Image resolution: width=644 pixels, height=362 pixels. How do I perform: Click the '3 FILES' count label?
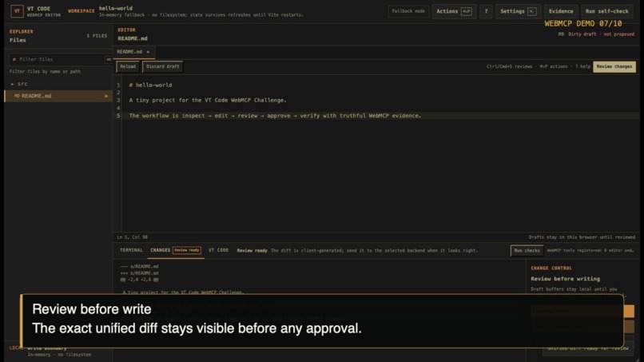97,36
